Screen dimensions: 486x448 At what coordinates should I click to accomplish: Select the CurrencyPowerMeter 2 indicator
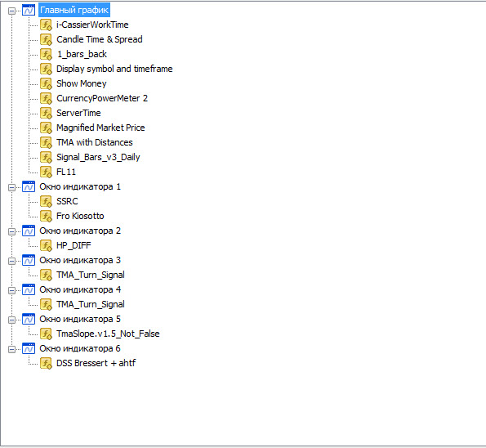click(x=102, y=98)
